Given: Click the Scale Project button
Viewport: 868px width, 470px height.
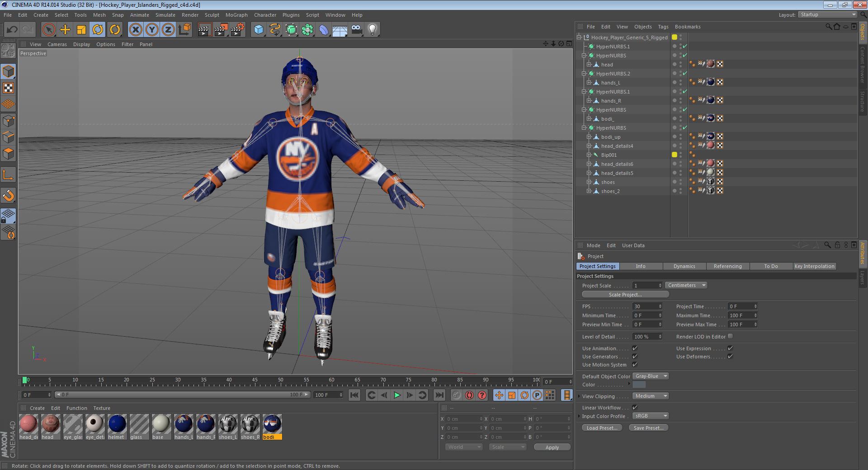Looking at the screenshot, I should click(x=625, y=295).
